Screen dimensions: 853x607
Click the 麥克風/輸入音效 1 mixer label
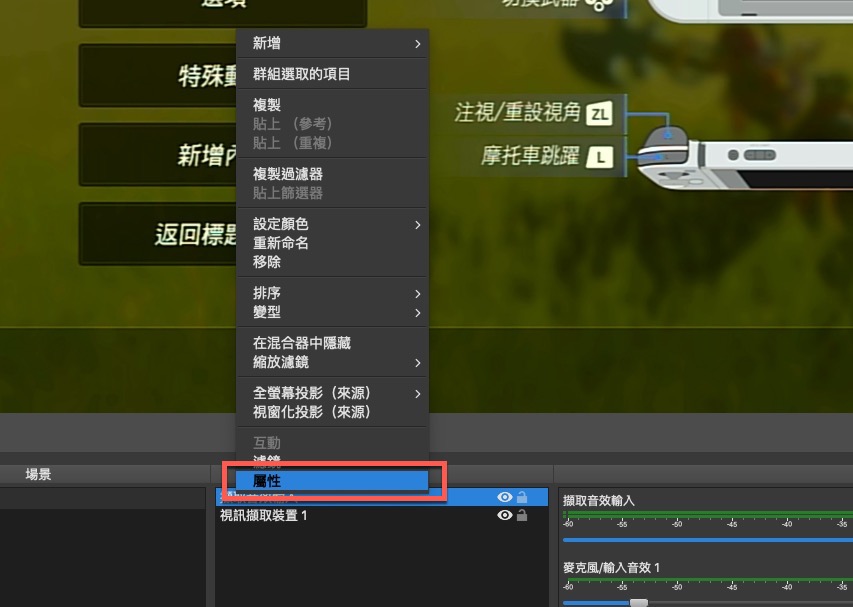[611, 568]
